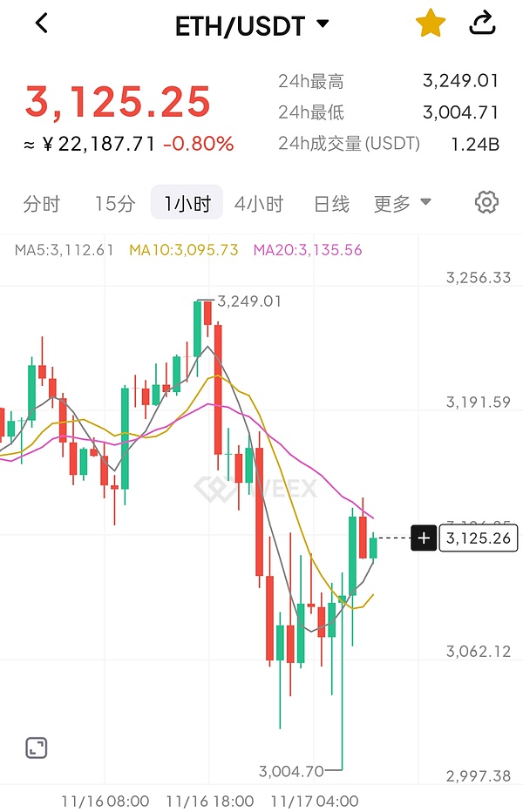This screenshot has height=812, width=523.
Task: Tap the plus icon on price line
Action: point(424,538)
